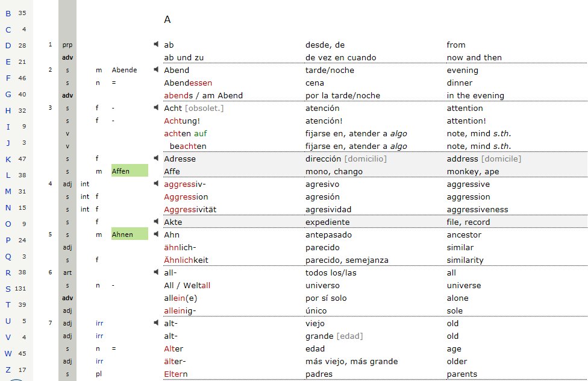
Task: Select letter K from the alphabet list
Action: [x=8, y=160]
